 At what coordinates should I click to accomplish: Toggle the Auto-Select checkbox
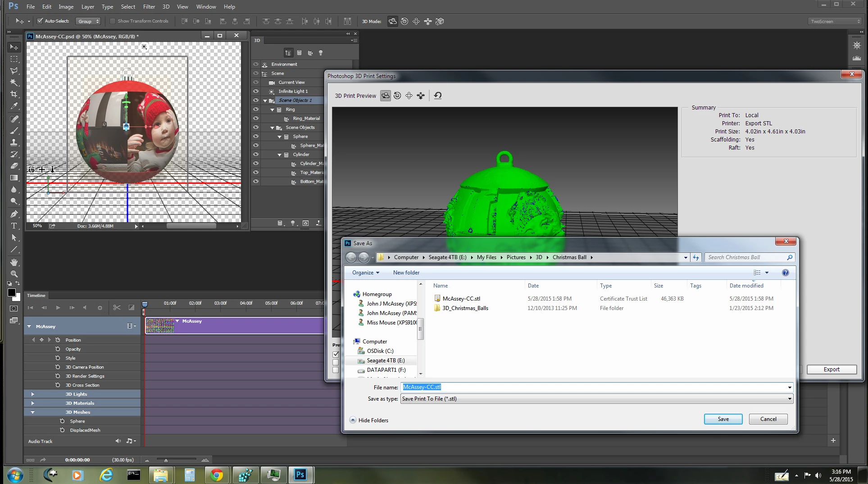40,21
